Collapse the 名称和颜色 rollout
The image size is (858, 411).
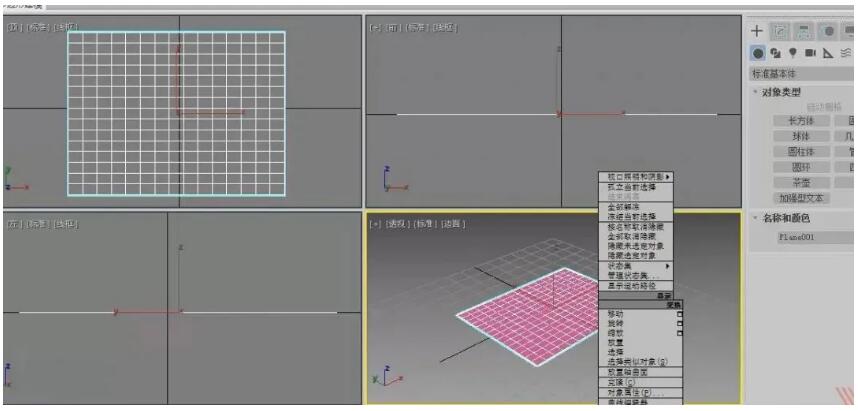coord(785,218)
